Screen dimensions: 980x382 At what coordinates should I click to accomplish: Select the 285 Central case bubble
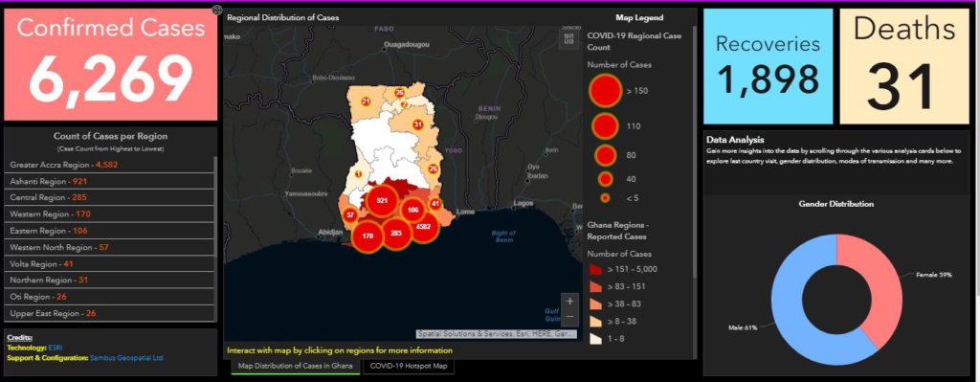click(396, 234)
